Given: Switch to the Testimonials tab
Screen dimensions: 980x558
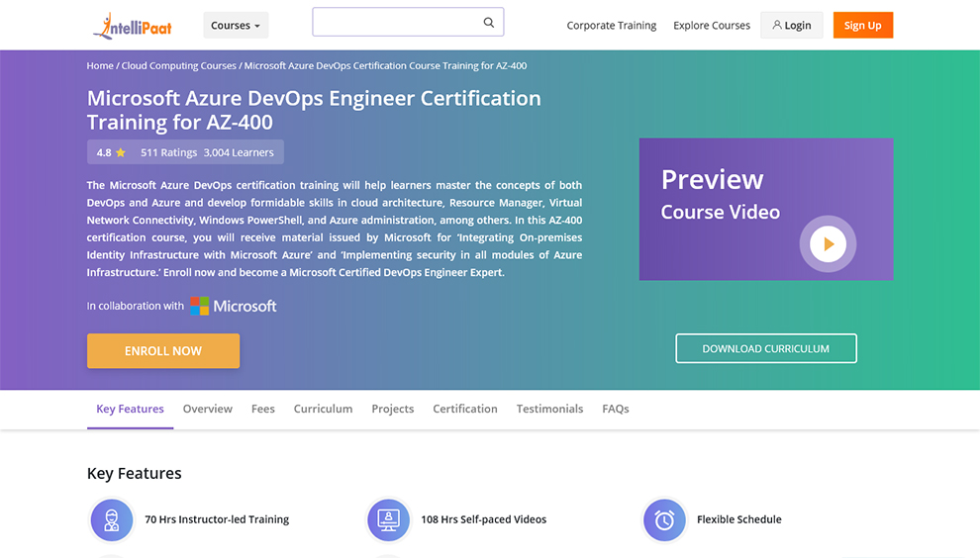Looking at the screenshot, I should (x=549, y=409).
